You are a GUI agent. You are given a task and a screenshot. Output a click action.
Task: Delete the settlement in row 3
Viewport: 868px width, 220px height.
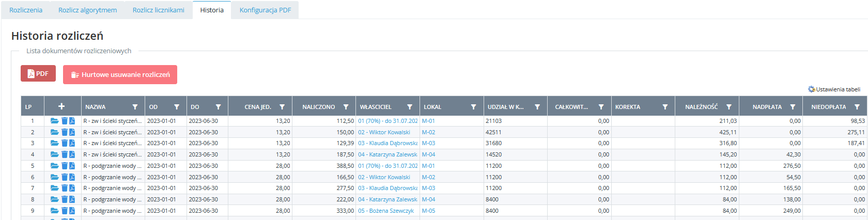(65, 143)
